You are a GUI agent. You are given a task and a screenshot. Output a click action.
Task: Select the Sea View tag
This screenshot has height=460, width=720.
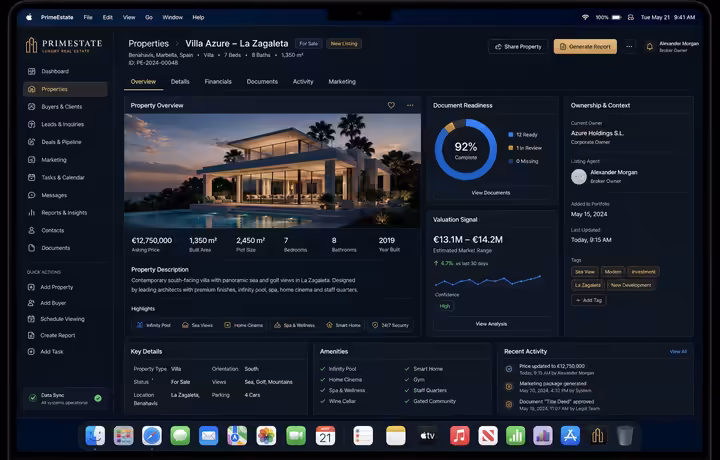click(x=585, y=272)
